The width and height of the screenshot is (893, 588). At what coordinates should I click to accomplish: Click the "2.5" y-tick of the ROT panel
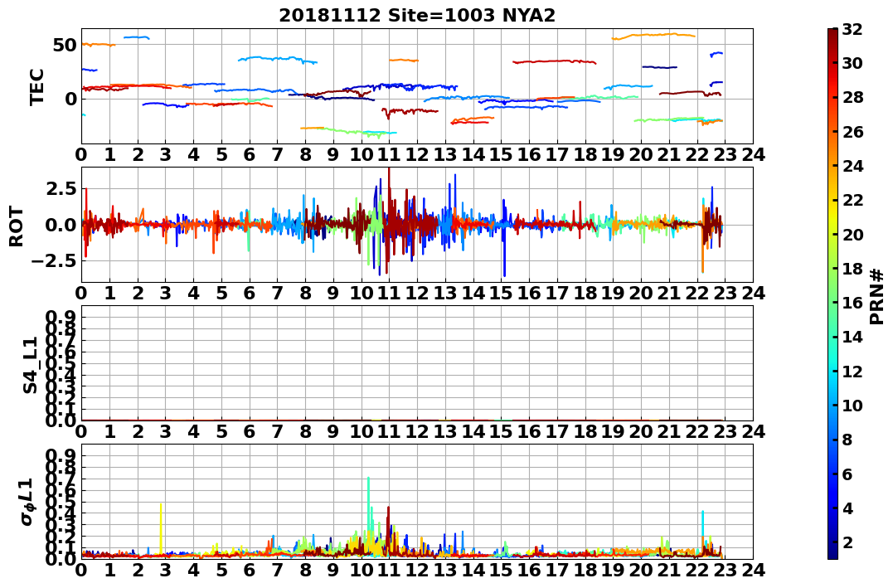click(61, 188)
